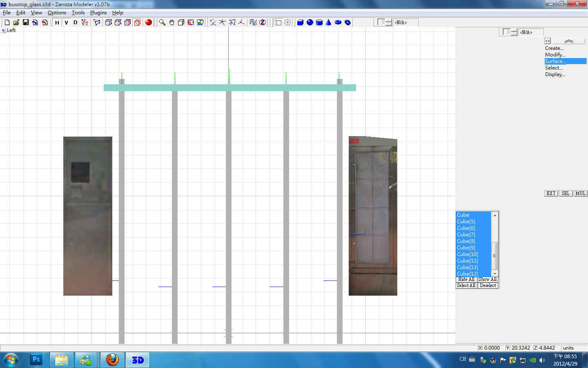Screen dimensions: 588x368
Task: Open file using the folder toolbar icon
Action: (16, 22)
